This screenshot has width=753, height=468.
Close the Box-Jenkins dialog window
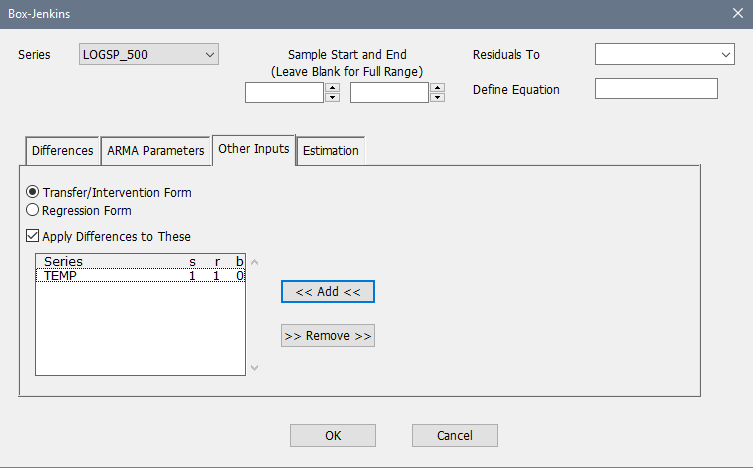click(x=737, y=14)
